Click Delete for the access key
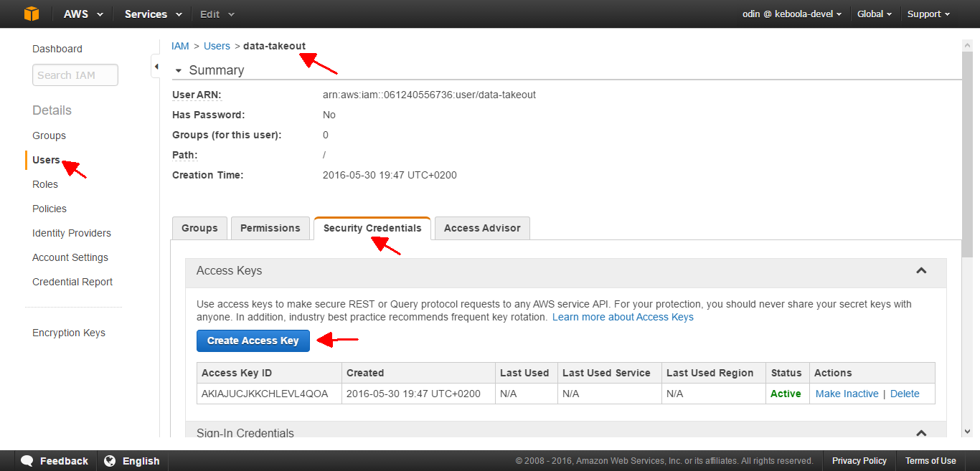 tap(905, 394)
